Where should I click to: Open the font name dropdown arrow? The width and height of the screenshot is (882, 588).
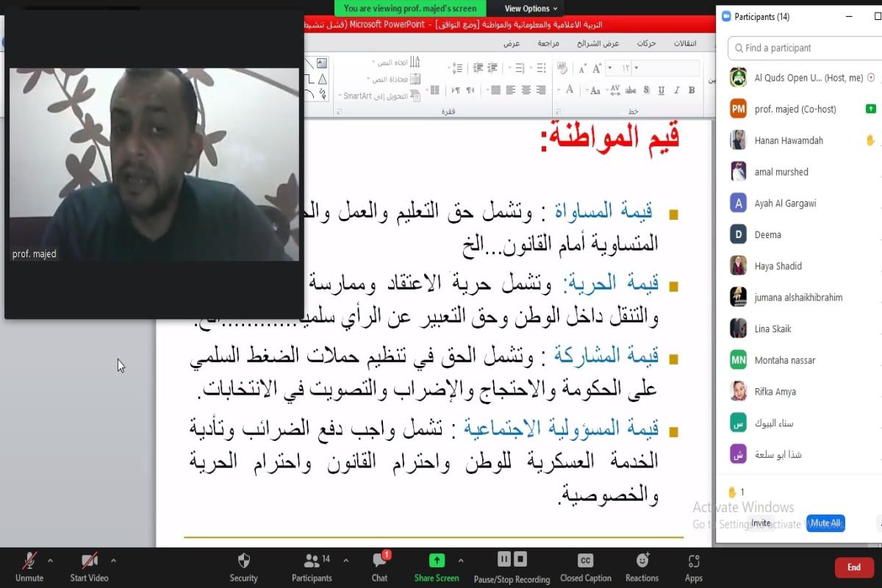click(637, 68)
